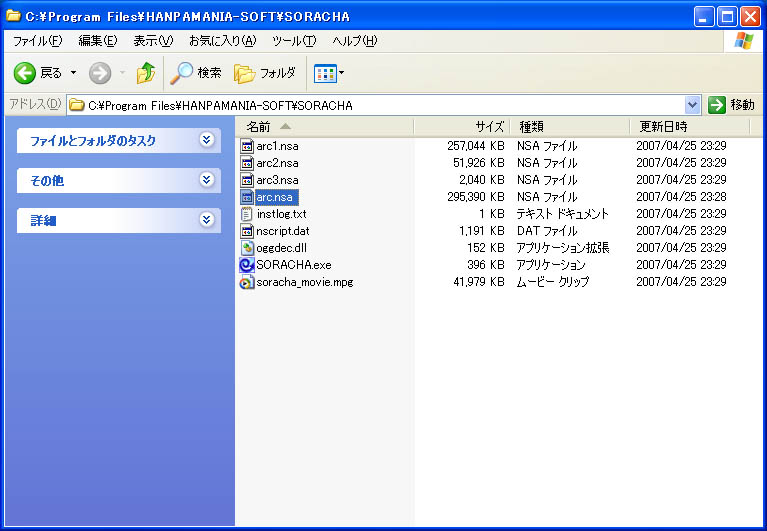Select the soracha_movie.mpg movie icon
Viewport: 767px width, 531px height.
point(247,282)
